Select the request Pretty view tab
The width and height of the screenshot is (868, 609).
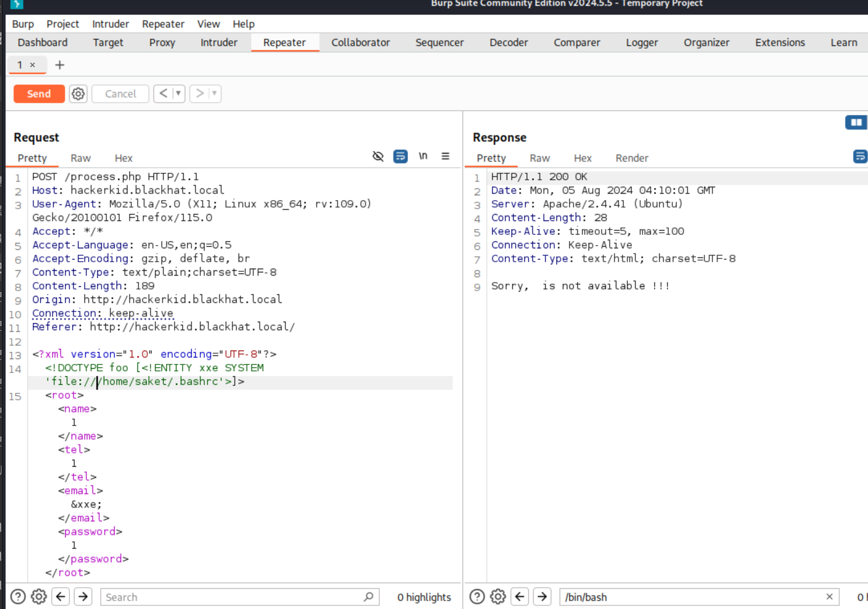[x=32, y=158]
